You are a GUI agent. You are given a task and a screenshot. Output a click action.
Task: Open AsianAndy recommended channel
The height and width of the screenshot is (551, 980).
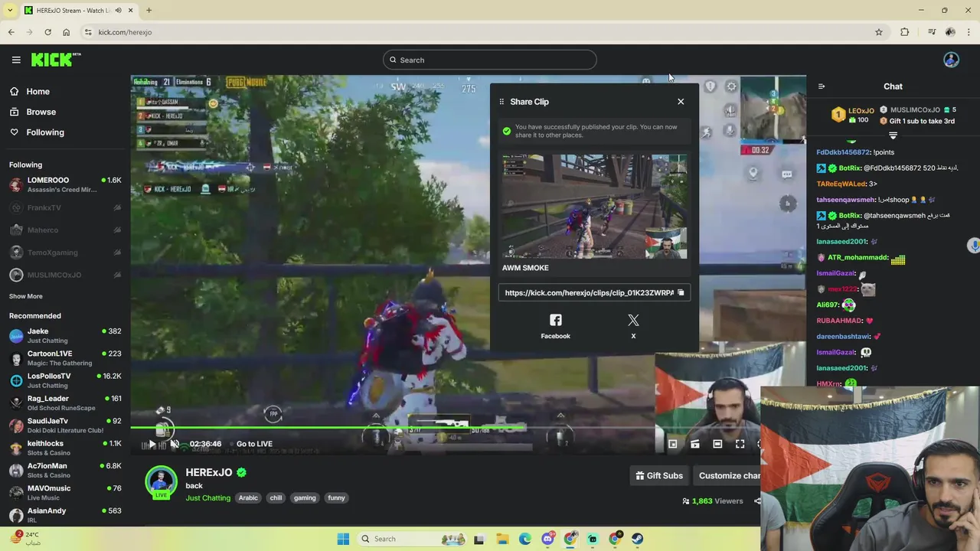pyautogui.click(x=65, y=514)
